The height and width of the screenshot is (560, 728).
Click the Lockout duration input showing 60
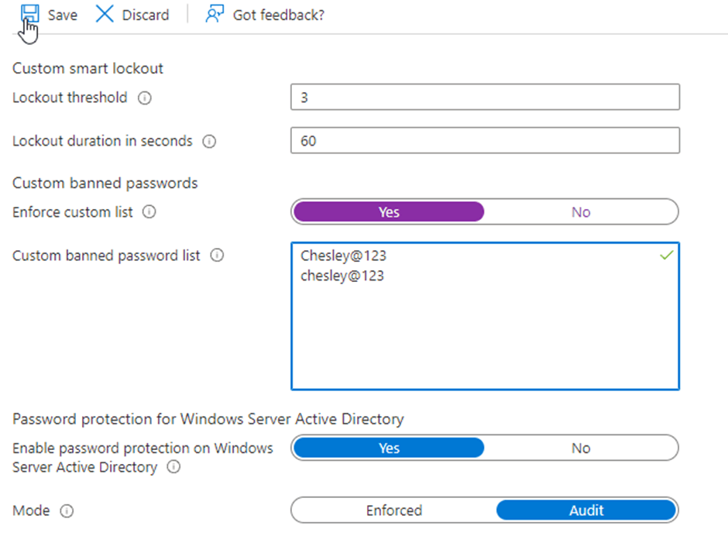(x=485, y=141)
